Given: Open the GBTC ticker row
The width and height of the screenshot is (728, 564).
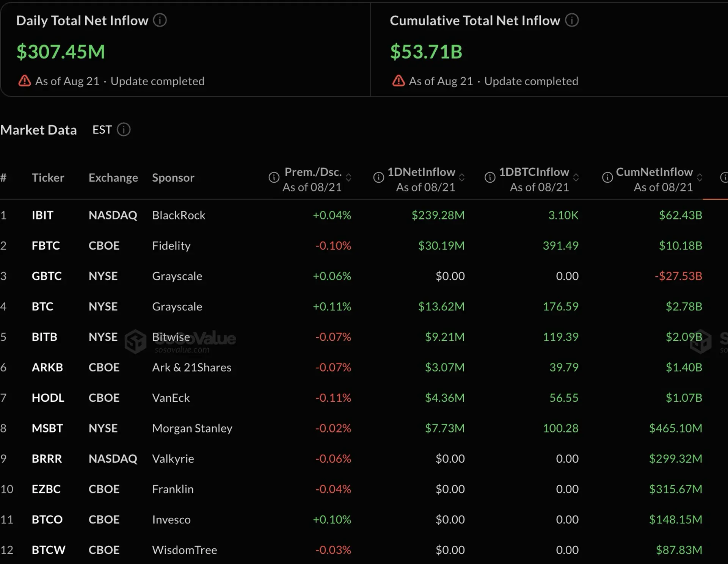Looking at the screenshot, I should point(47,276).
